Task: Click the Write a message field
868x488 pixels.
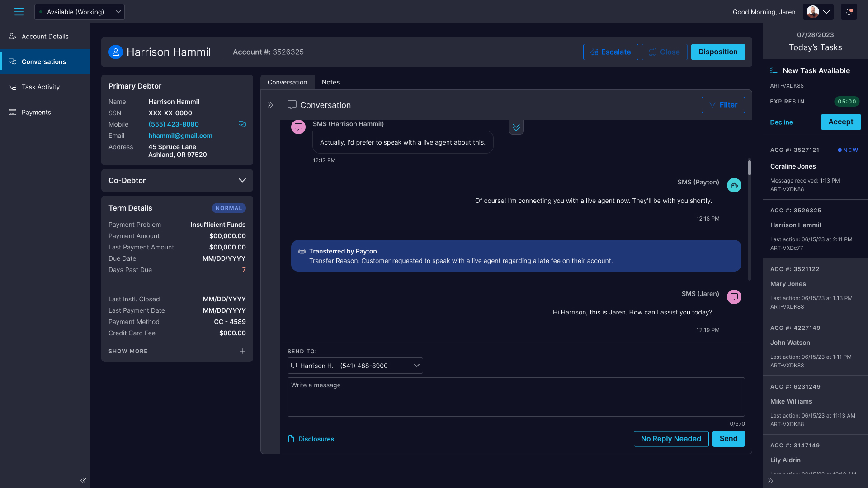Action: click(x=516, y=397)
